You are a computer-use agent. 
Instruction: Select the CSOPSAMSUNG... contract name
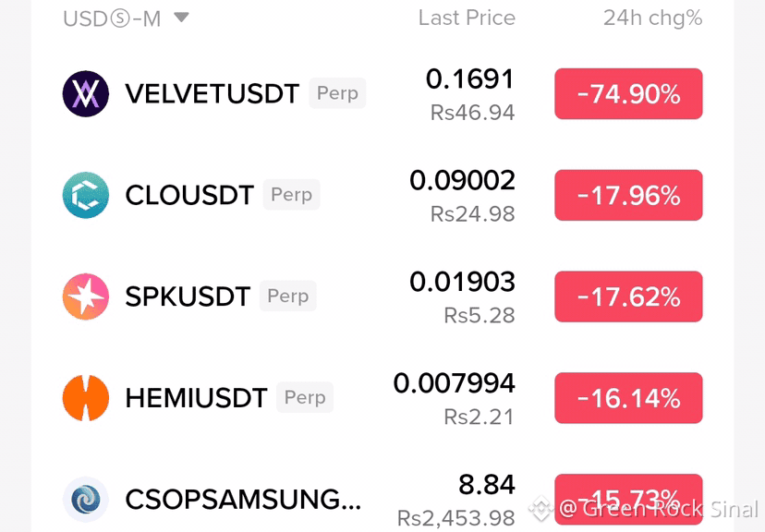pyautogui.click(x=243, y=500)
